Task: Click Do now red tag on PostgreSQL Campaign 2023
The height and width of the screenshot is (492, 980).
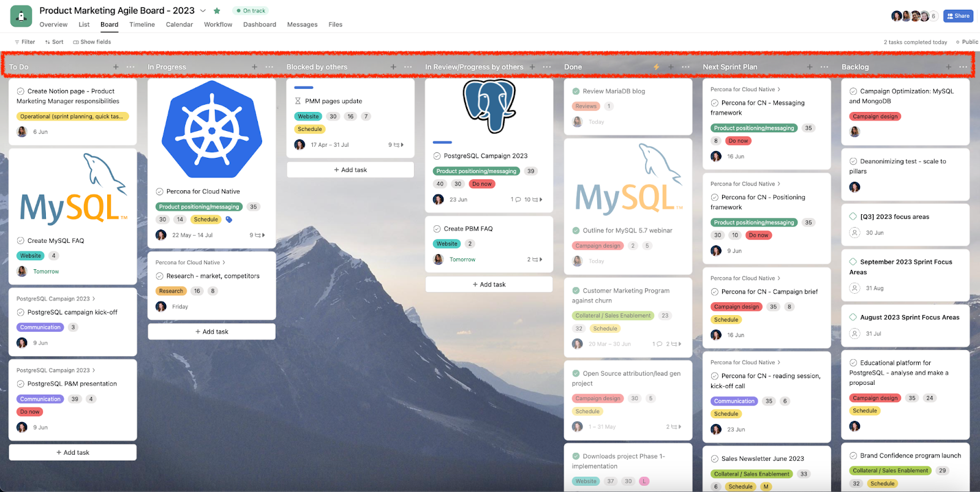Action: [482, 184]
